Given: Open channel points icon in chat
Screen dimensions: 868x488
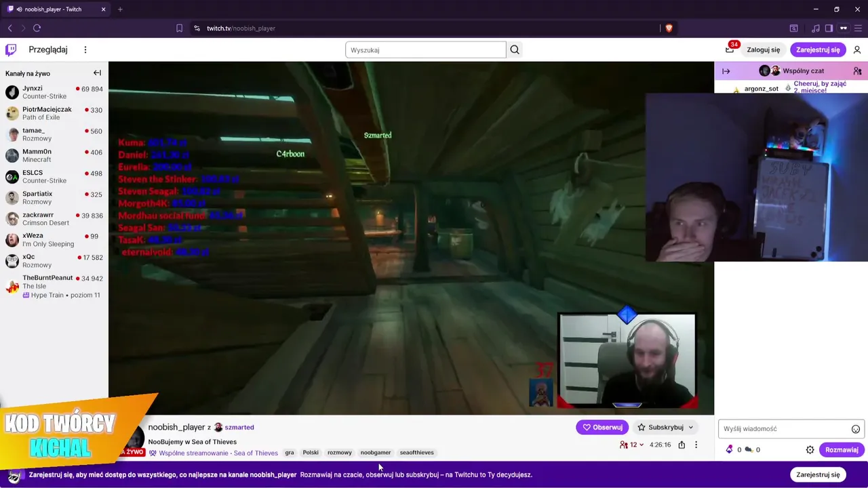Looking at the screenshot, I should 749,449.
